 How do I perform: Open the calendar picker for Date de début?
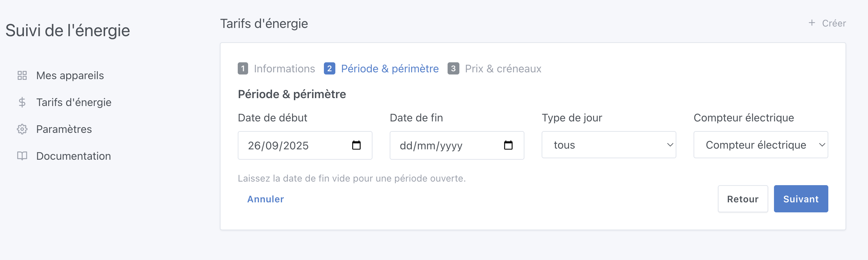coord(356,145)
